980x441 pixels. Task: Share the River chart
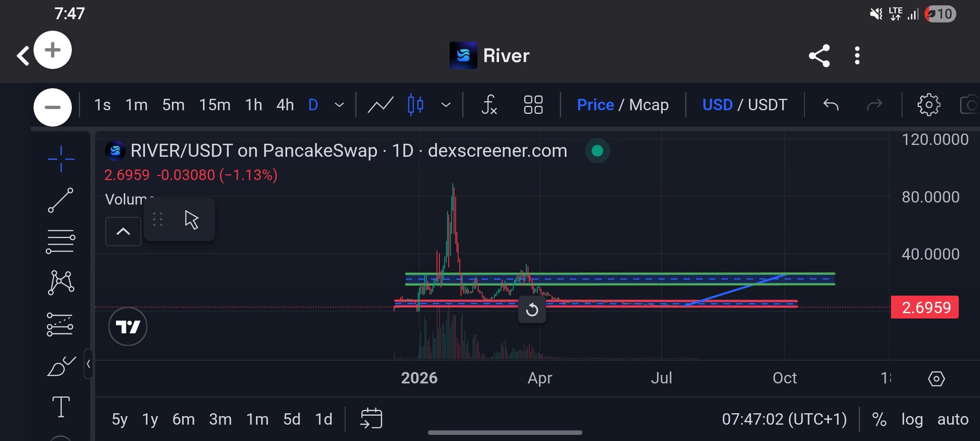(819, 56)
